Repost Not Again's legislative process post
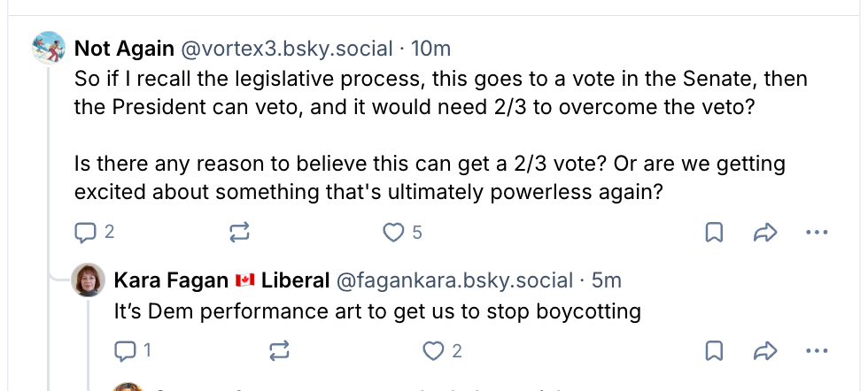Screen dimensions: 868x391 point(239,233)
